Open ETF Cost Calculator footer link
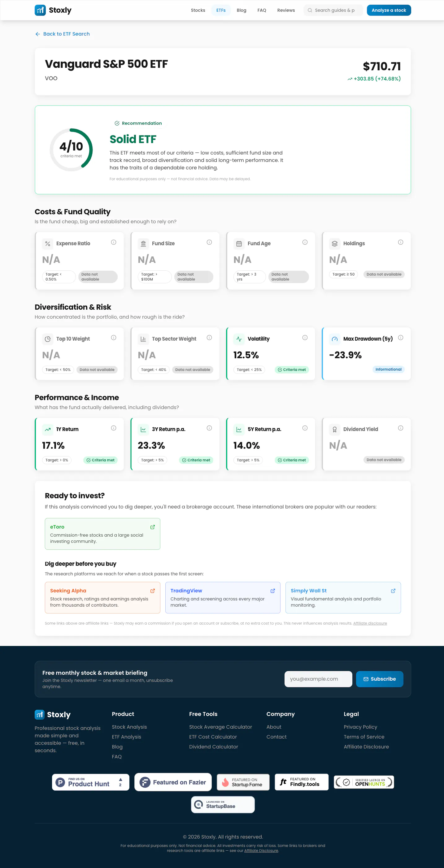Image resolution: width=444 pixels, height=868 pixels. [x=213, y=737]
